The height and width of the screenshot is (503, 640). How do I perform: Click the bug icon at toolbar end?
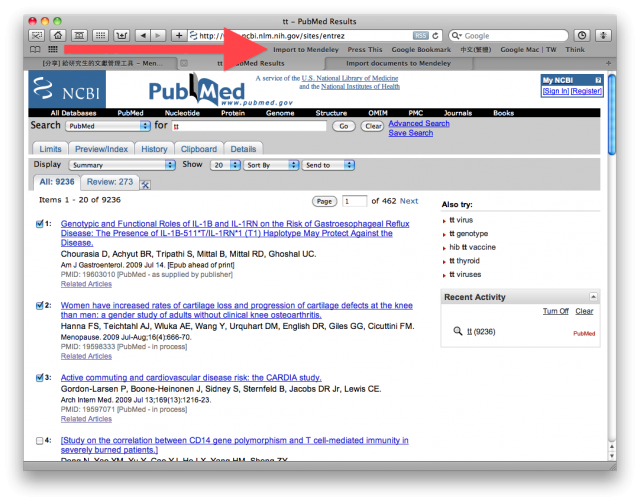coord(603,36)
